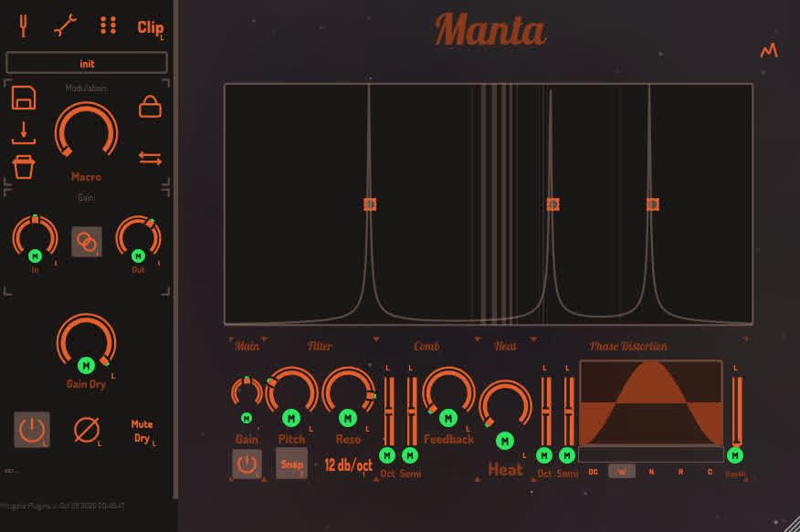Expand the Comb section triangle
The image size is (800, 532).
pos(478,339)
